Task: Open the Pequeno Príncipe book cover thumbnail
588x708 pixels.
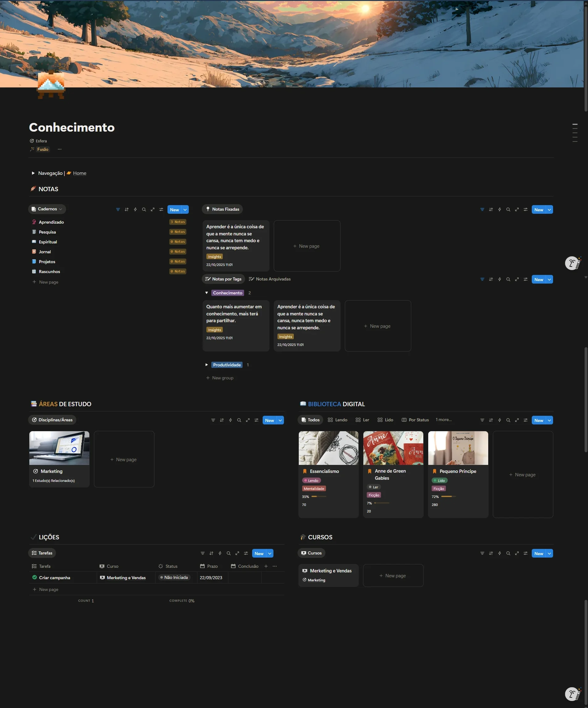Action: (x=458, y=448)
